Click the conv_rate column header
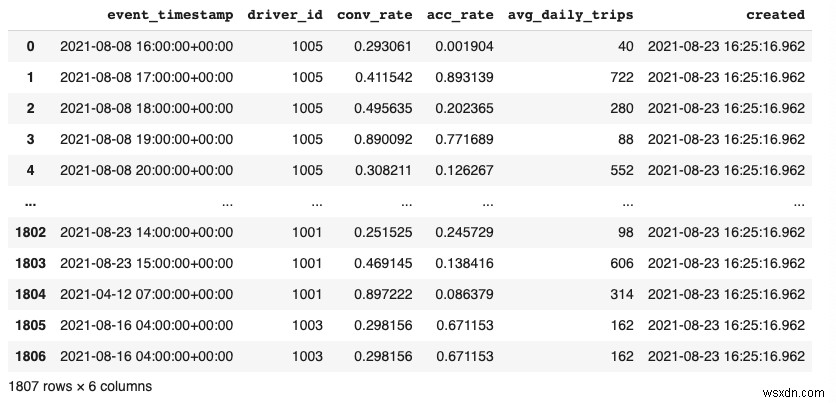 374,15
